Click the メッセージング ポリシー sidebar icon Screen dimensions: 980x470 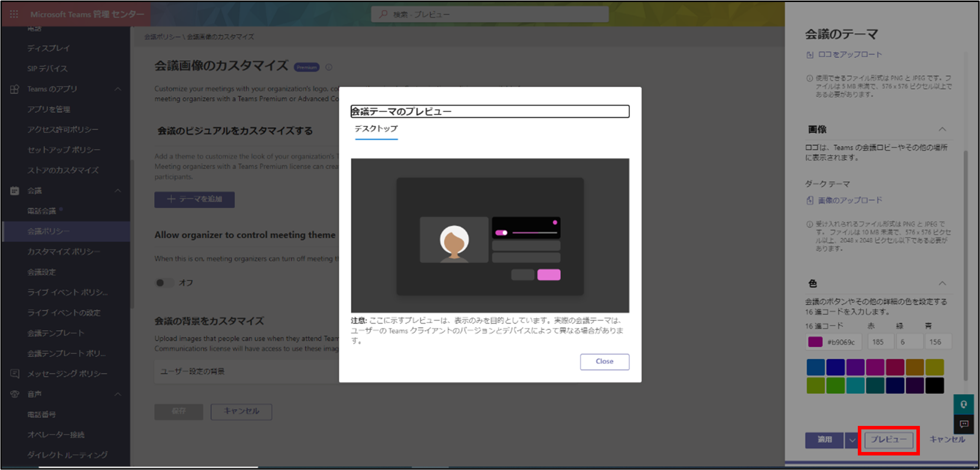[15, 374]
